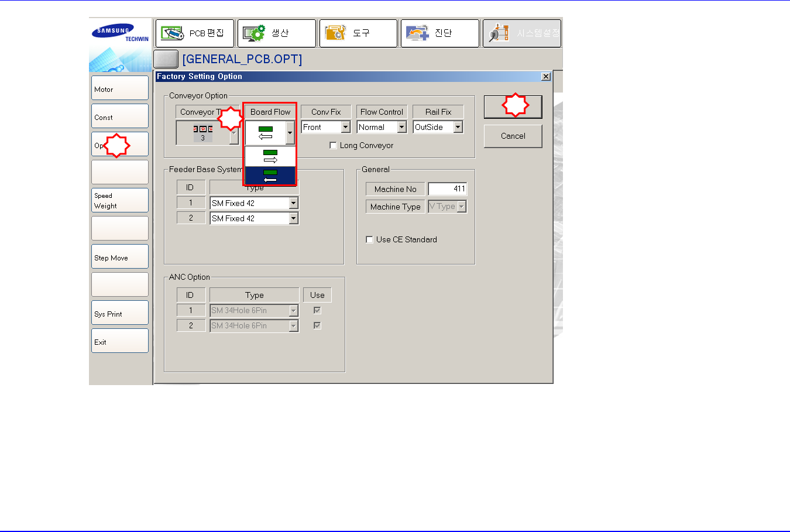Open the Machine Type dropdown showing V Type
790x532 pixels.
click(x=462, y=207)
